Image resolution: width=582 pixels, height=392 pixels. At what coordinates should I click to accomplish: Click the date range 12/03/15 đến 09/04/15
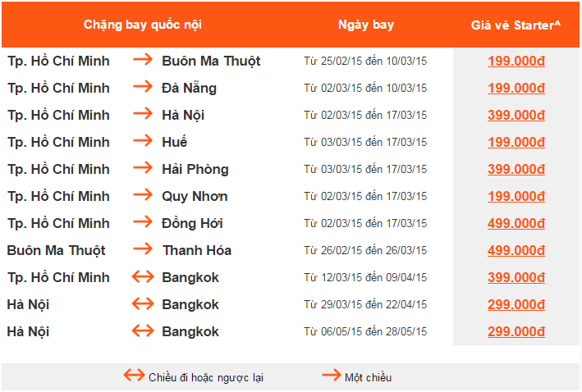pos(365,278)
